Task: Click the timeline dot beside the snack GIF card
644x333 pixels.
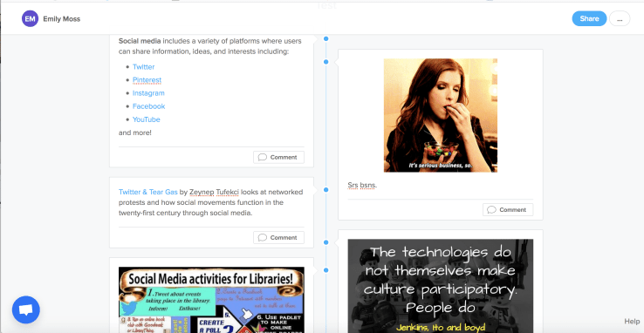Action: click(326, 62)
